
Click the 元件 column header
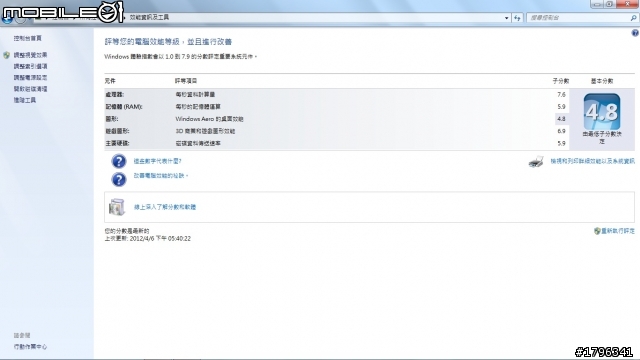110,81
